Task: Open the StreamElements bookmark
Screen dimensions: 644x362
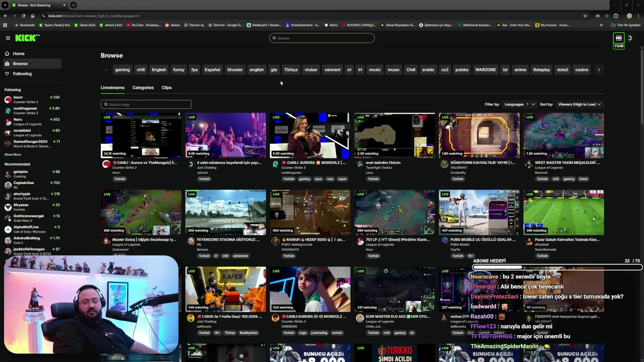Action: point(302,25)
